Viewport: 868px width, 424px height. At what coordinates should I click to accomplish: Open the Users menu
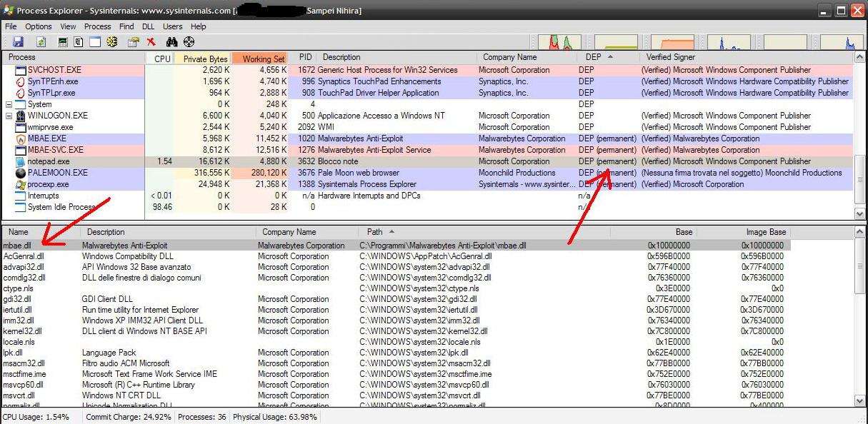(x=173, y=26)
